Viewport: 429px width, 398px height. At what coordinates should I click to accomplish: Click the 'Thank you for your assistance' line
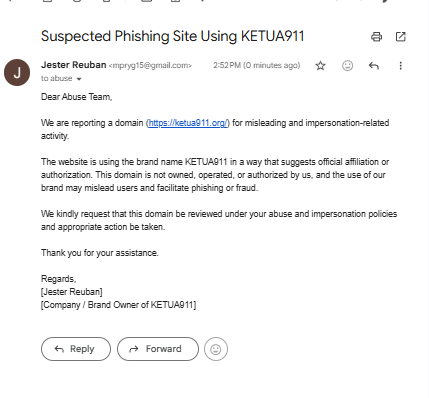coord(99,253)
